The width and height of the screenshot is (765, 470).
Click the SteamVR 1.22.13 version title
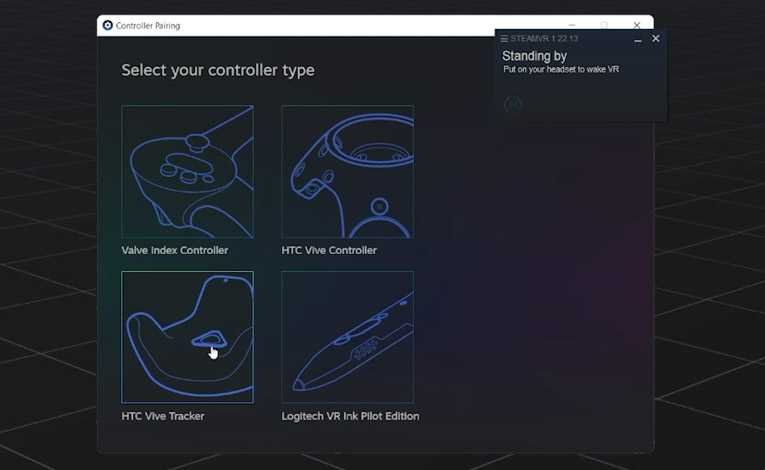[x=544, y=39]
